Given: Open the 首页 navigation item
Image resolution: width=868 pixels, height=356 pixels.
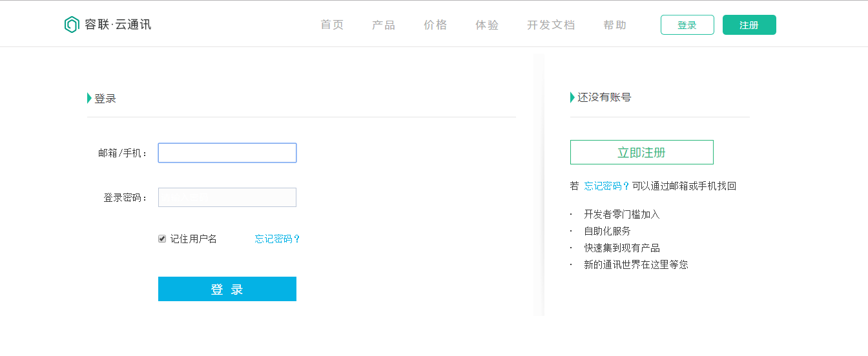Looking at the screenshot, I should (x=332, y=25).
